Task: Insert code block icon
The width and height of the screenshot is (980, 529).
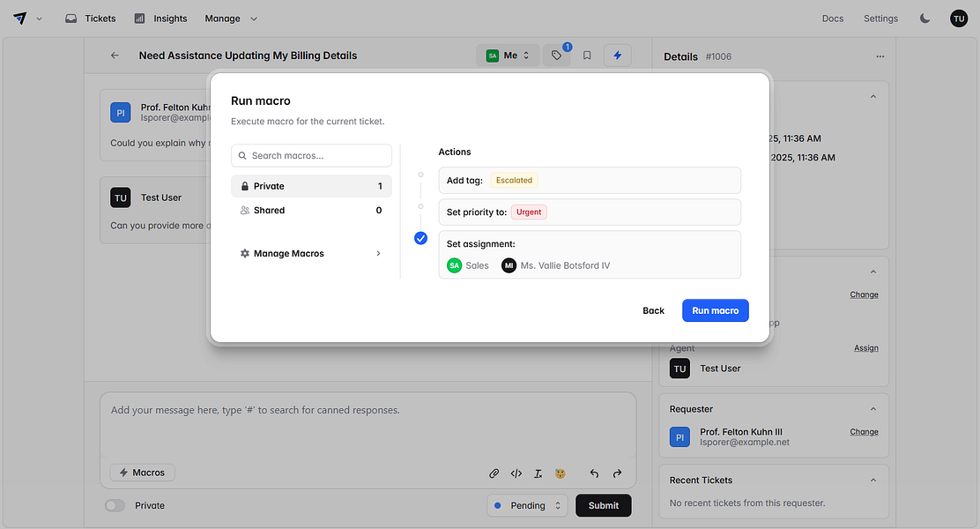Action: point(516,473)
